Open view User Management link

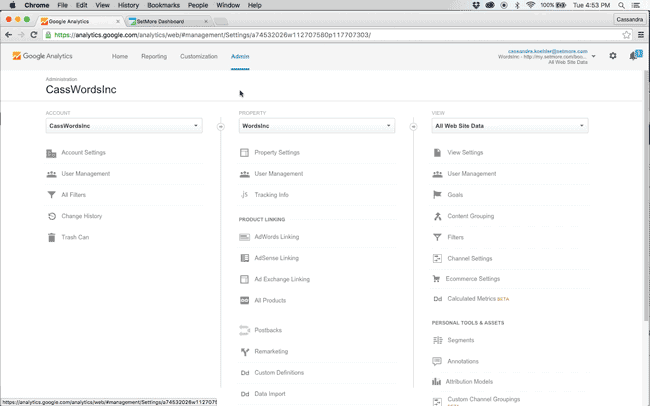pos(472,174)
